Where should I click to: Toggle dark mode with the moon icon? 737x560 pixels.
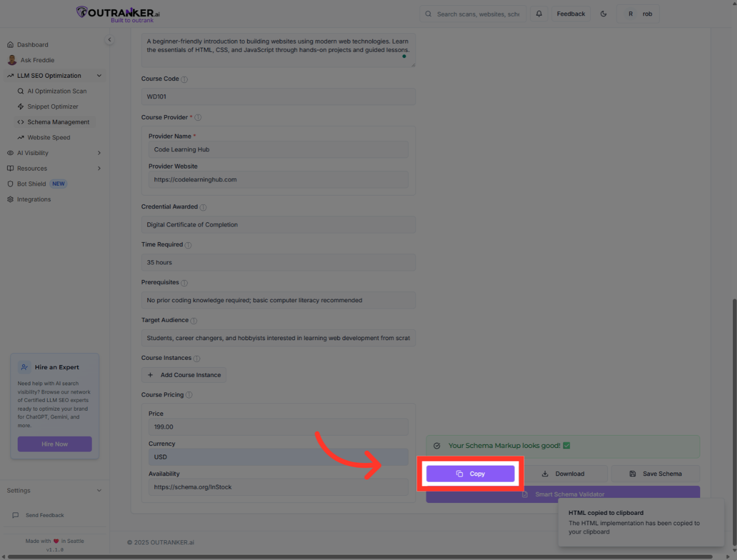click(603, 14)
